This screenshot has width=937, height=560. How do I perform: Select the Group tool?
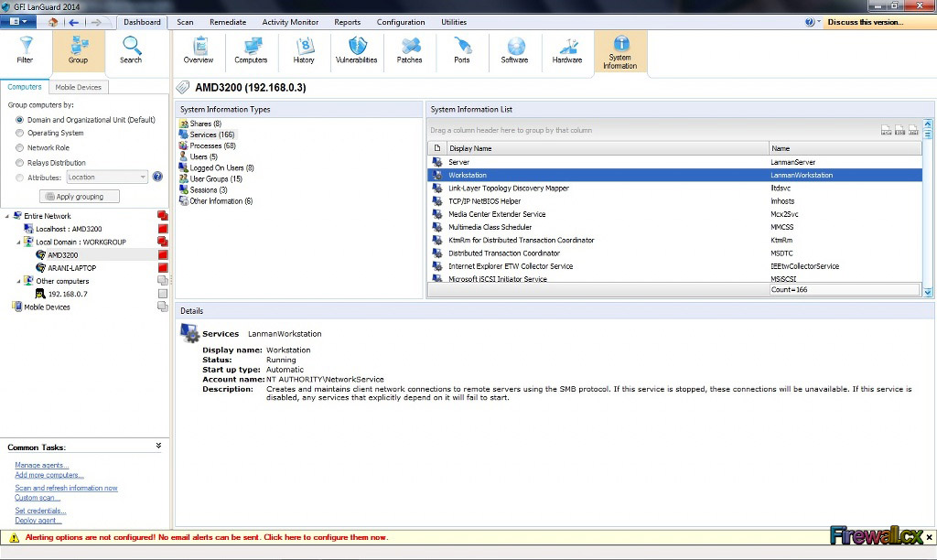(79, 49)
